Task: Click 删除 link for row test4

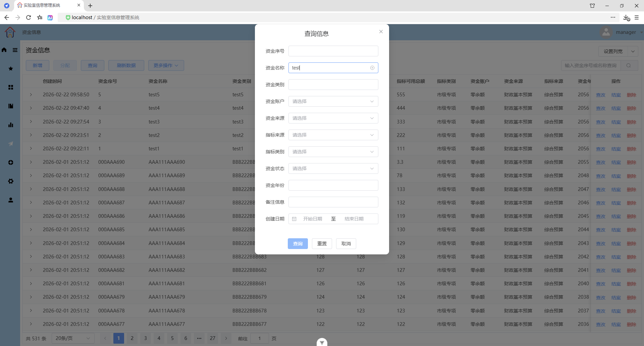Action: point(631,108)
